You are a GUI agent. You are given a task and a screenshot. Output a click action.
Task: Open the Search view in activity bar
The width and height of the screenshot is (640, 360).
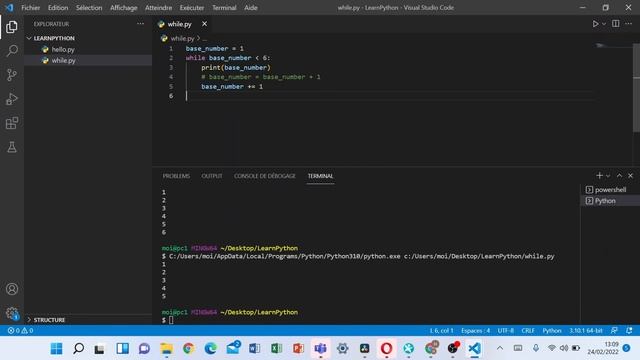coord(12,51)
